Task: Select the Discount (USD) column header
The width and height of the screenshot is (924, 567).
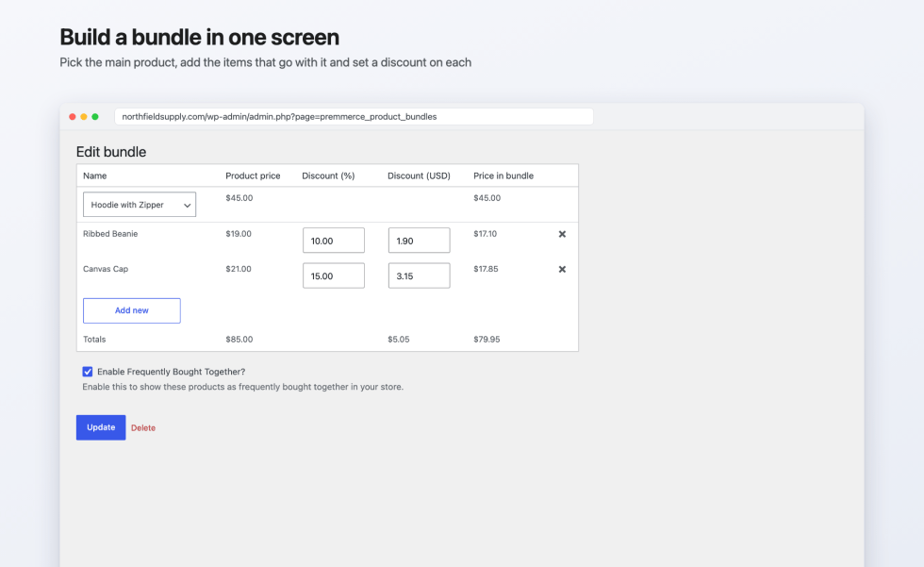Action: [x=419, y=175]
